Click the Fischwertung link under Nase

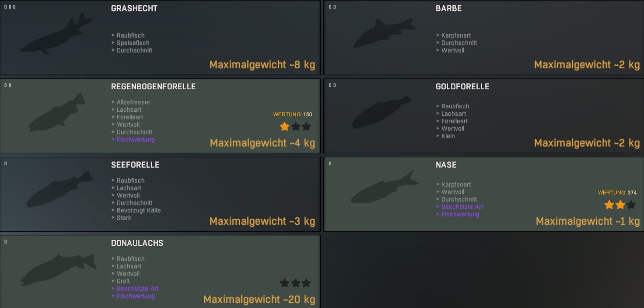[x=460, y=214]
